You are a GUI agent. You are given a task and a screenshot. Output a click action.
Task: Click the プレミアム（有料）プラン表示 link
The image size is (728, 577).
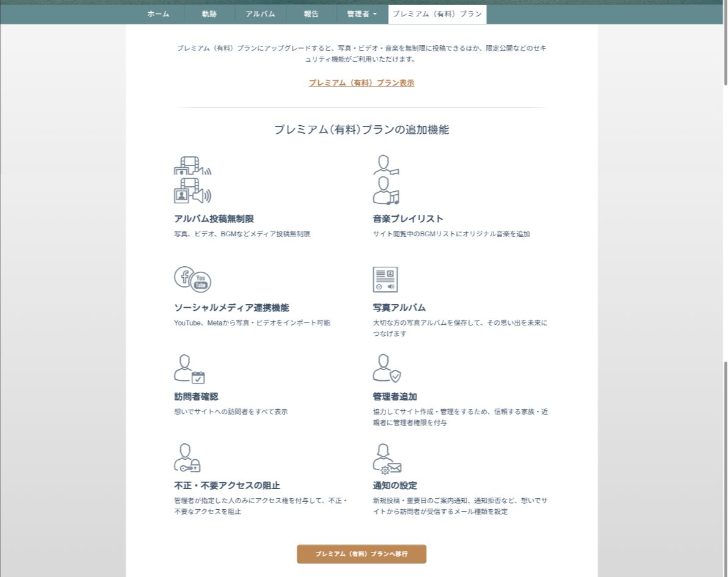tap(362, 83)
